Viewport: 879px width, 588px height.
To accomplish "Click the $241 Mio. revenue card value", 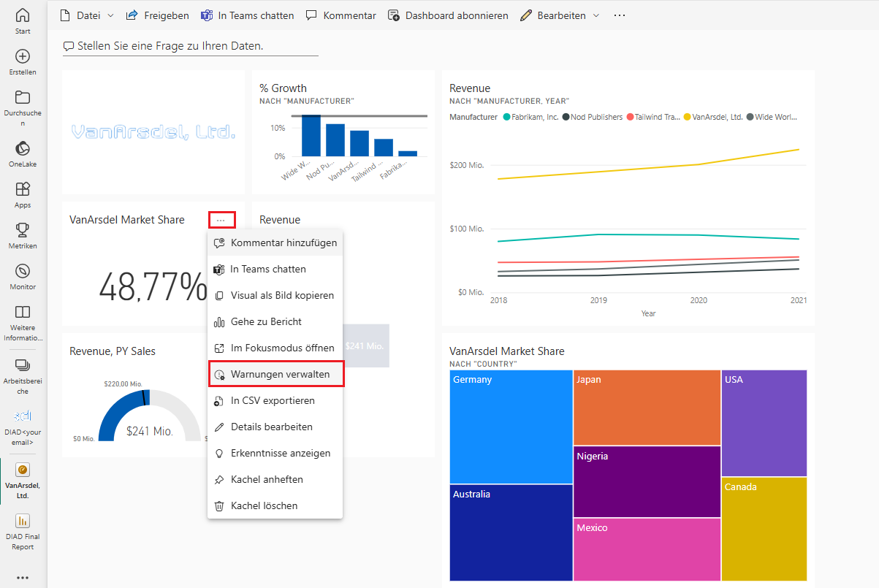I will (364, 346).
